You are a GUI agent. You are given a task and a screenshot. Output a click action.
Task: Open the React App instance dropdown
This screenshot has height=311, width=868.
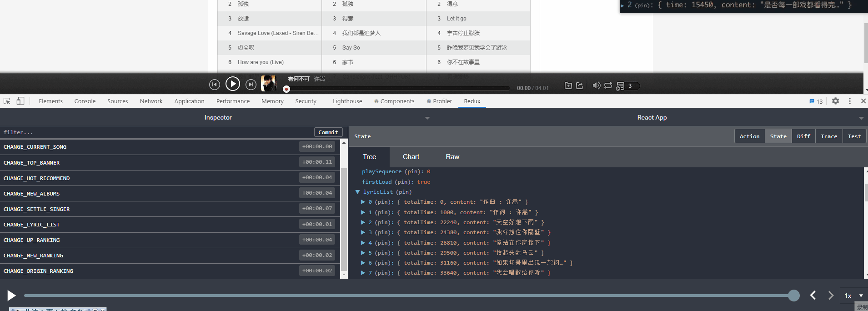pos(861,118)
